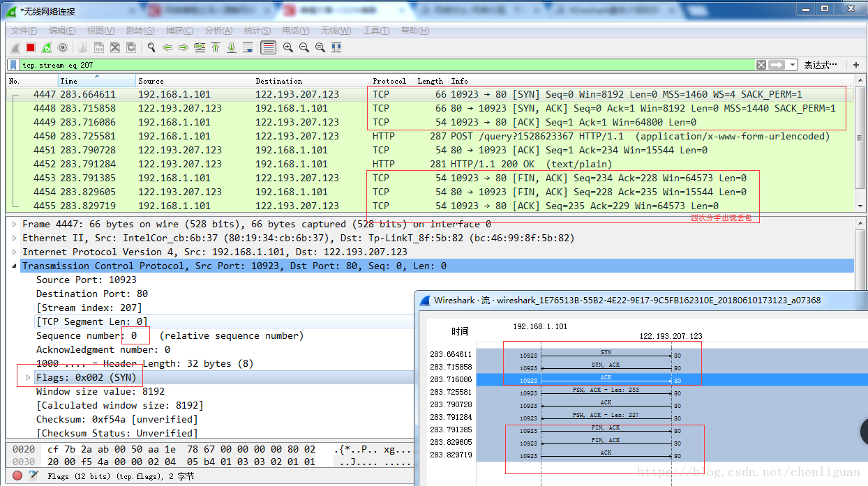
Task: Select packet 4452 HTTP/1.1 200 OK row
Action: (430, 164)
